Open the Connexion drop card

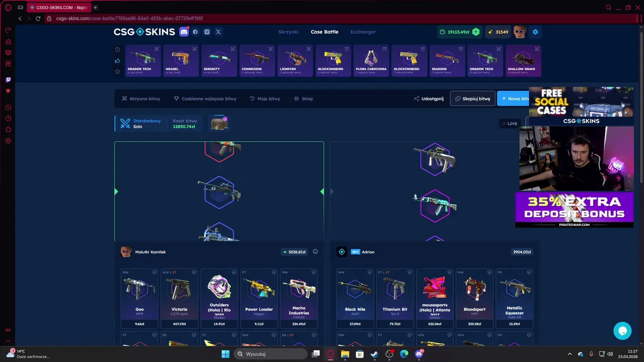[x=257, y=60]
